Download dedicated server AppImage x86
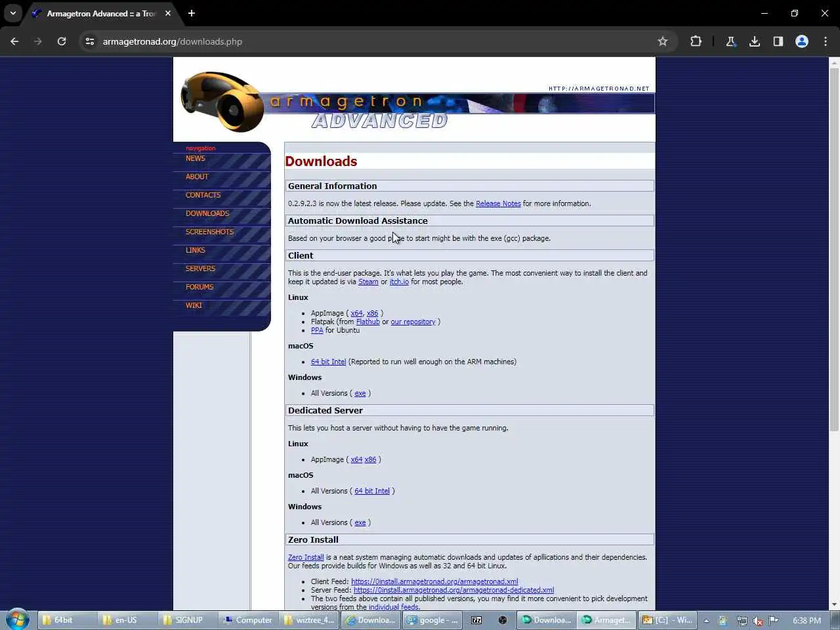 point(370,459)
